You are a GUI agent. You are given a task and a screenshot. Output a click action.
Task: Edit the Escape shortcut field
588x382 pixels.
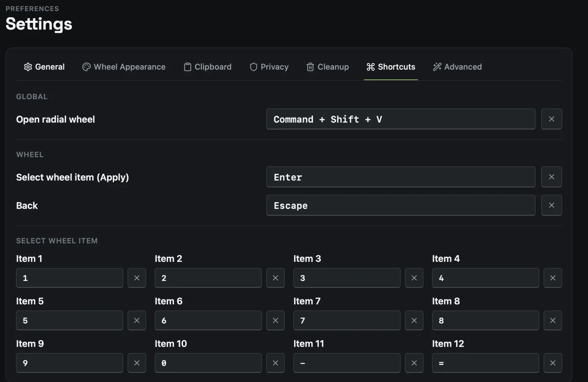(x=401, y=205)
